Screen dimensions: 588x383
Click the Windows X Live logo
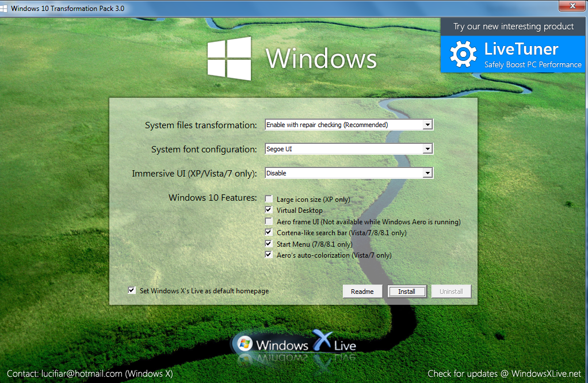(x=295, y=343)
